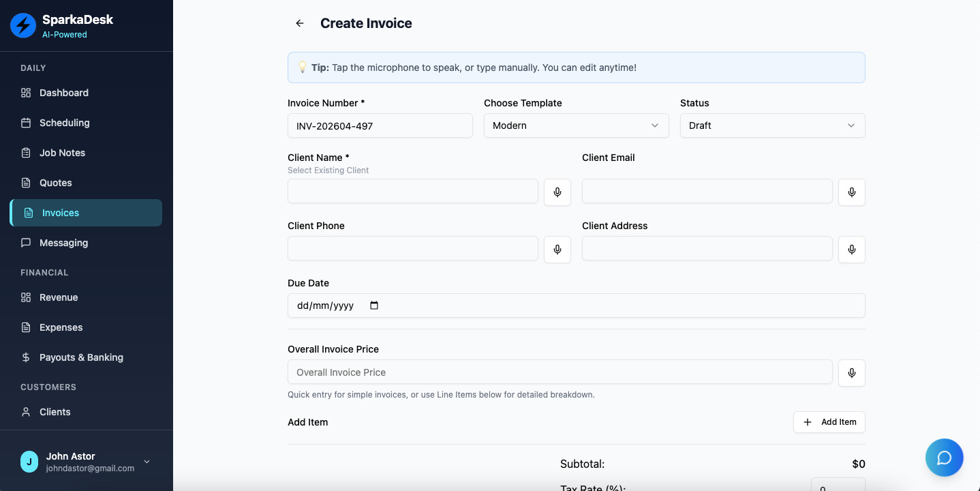Click the Quotes document icon in sidebar
Screen dimensions: 980x491
pos(26,183)
